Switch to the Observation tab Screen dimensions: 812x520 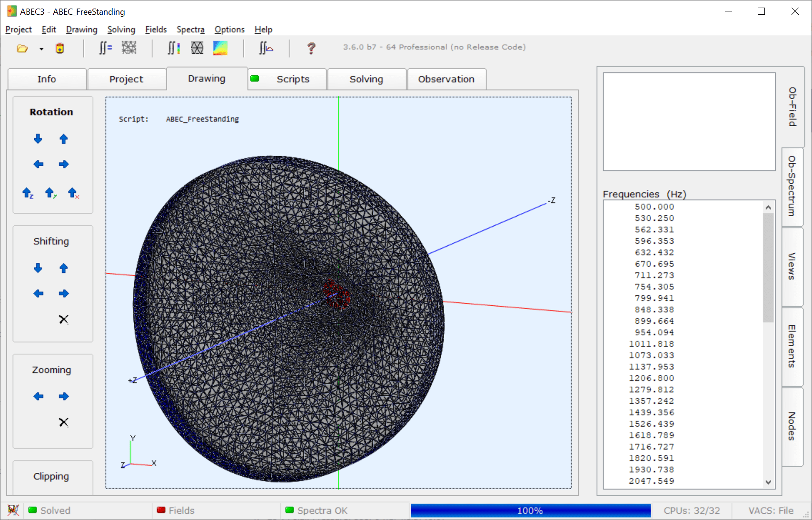tap(447, 79)
